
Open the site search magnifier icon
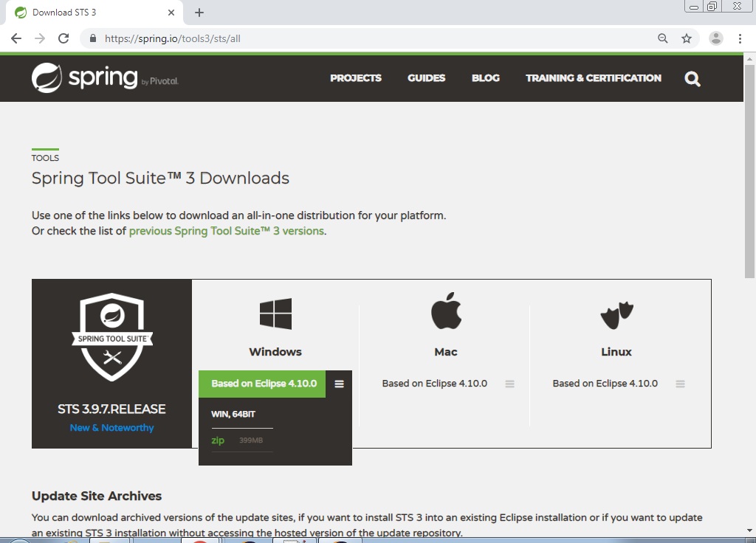[692, 79]
